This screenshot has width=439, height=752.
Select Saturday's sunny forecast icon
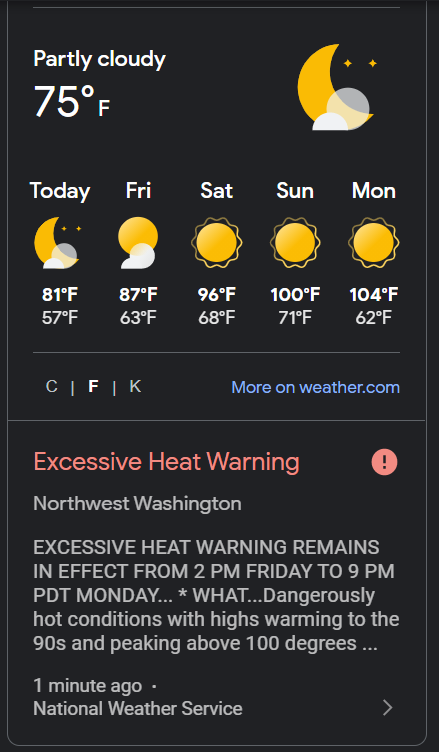click(216, 242)
